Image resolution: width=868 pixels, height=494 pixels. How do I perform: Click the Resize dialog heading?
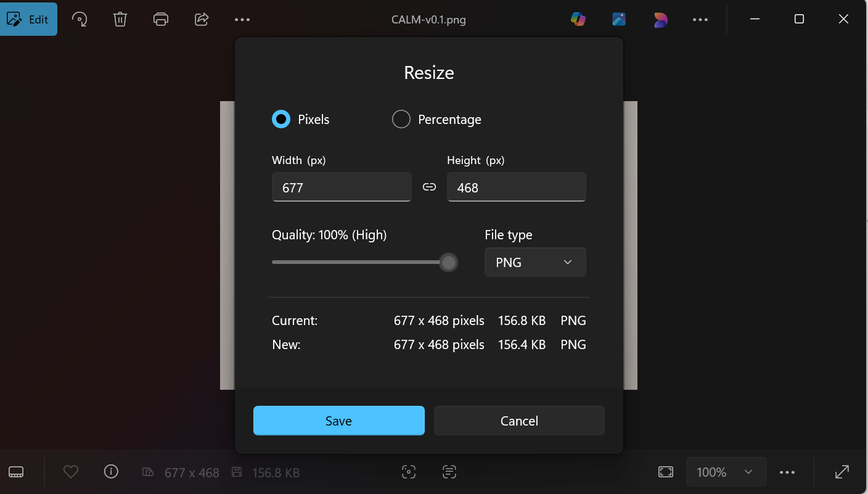pyautogui.click(x=429, y=73)
